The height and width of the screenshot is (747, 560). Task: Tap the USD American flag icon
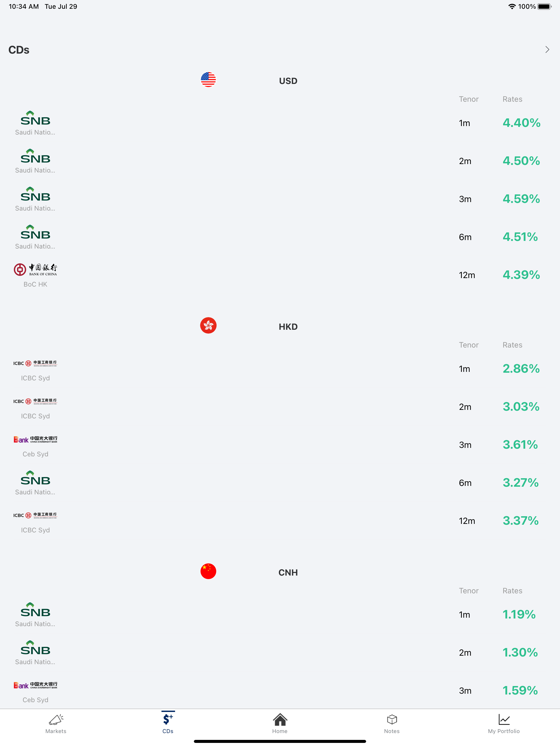(x=208, y=80)
